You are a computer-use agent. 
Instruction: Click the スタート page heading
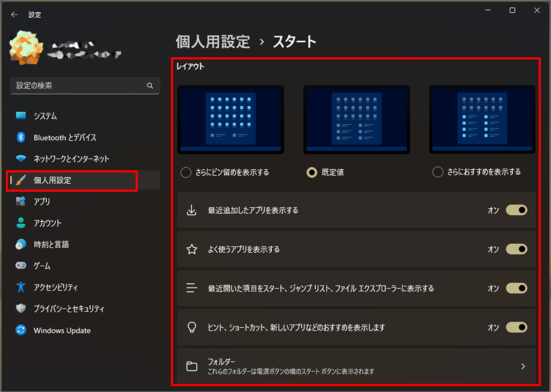click(294, 42)
